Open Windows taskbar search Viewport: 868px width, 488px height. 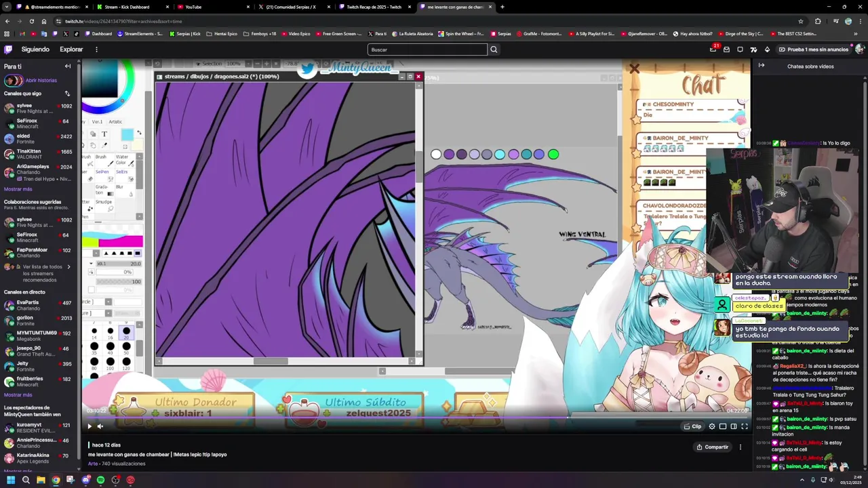click(x=26, y=480)
